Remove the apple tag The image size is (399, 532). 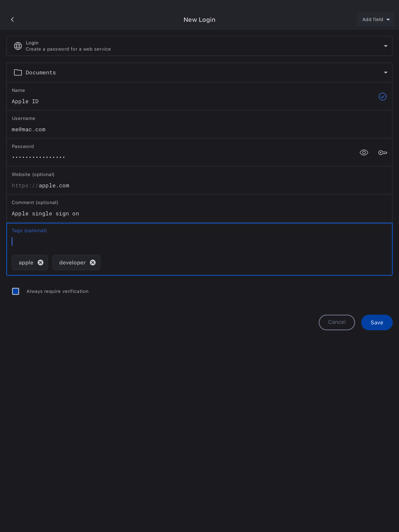click(41, 263)
